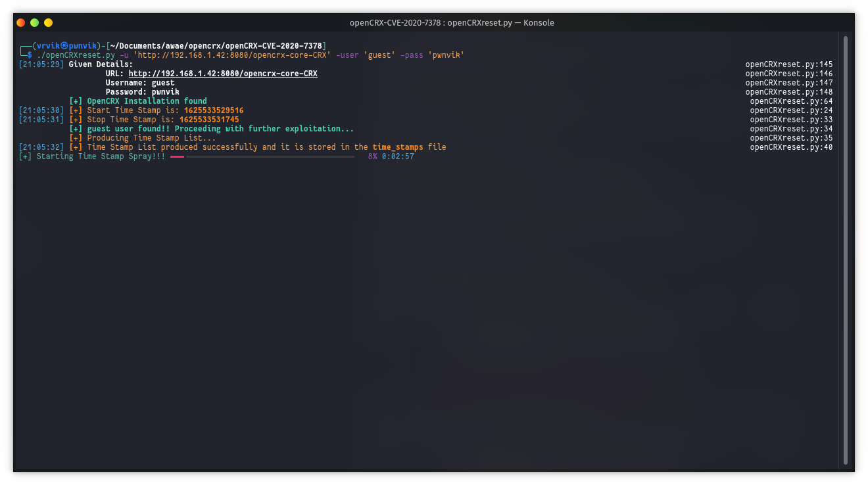Click the path ~/Documents/awae/opencrx/openCRX-CVE-2020-7378
This screenshot has width=868, height=485.
click(216, 46)
